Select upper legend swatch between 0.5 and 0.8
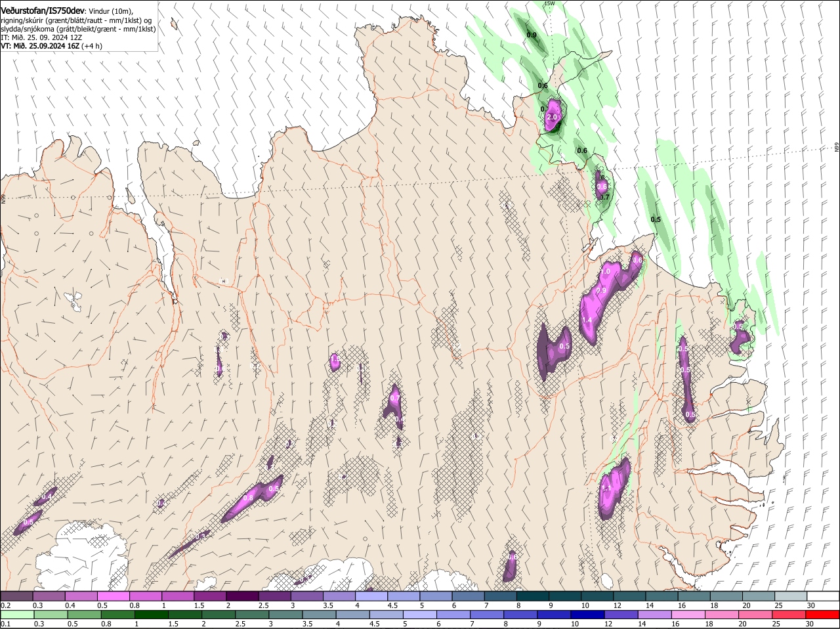The image size is (840, 629). click(113, 596)
